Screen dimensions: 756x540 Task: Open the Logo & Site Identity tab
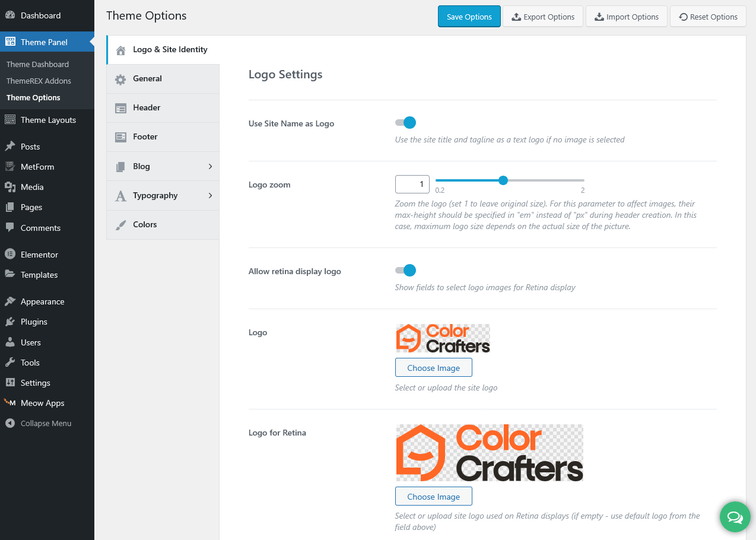pos(163,50)
